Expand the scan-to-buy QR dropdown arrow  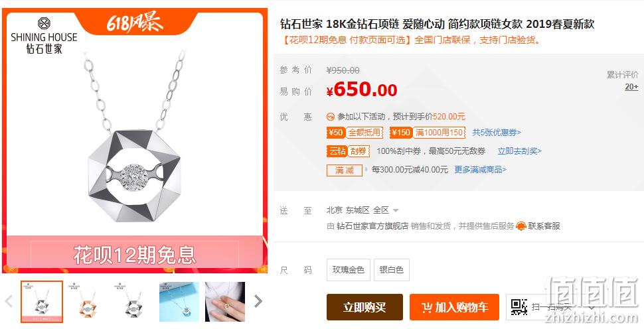coord(591,307)
